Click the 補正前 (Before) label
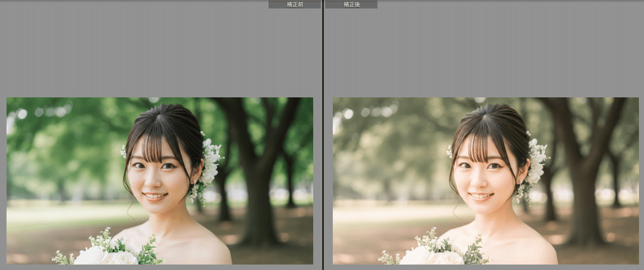Viewport: 644px width, 270px height. (294, 4)
